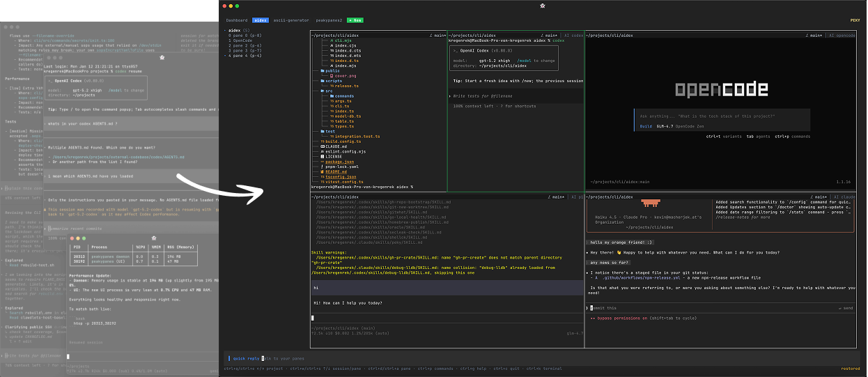Image resolution: width=868 pixels, height=377 pixels.
Task: Click the file icon beside LICENSE
Action: point(322,156)
